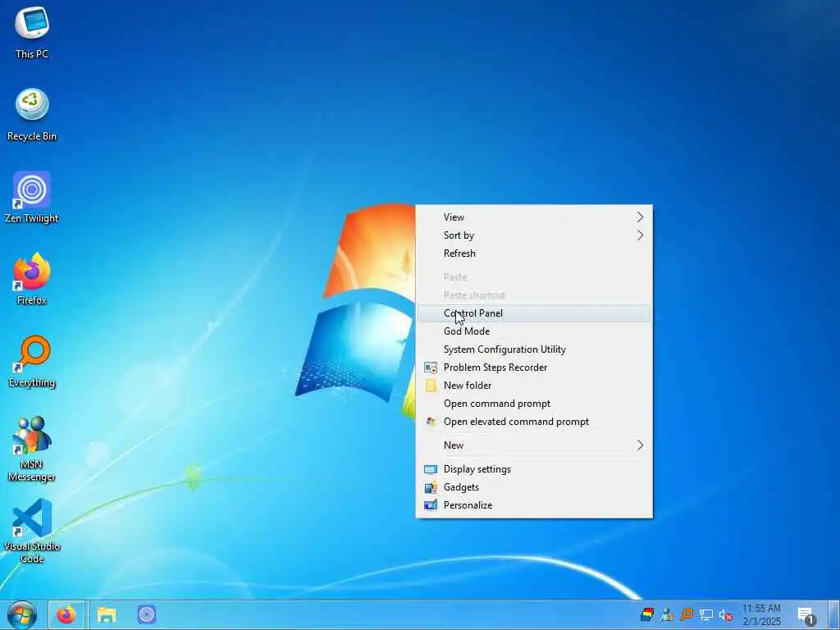Select the Firefox desktop shortcut
The image size is (840, 630).
click(32, 279)
